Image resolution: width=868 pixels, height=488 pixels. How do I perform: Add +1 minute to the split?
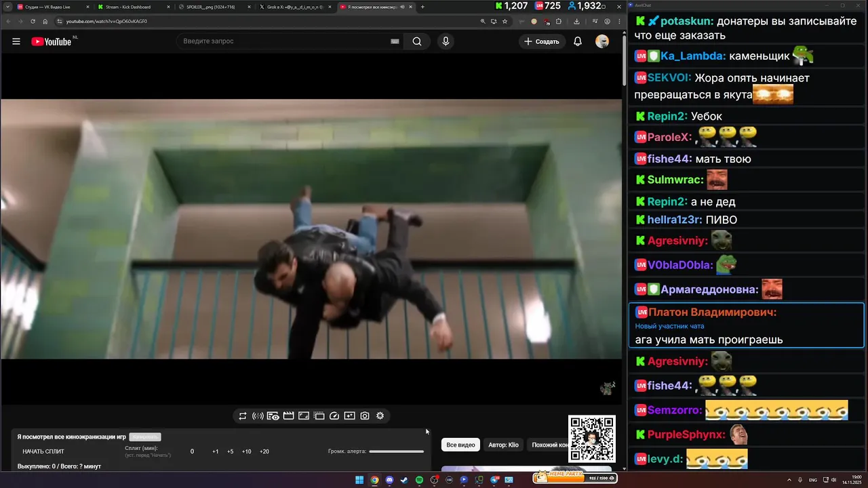click(215, 451)
